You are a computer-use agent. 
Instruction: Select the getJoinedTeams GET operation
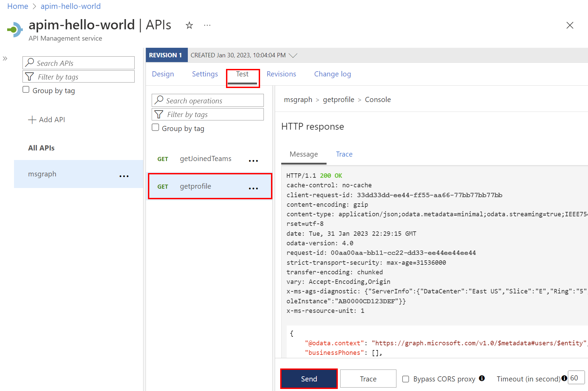[x=206, y=159]
